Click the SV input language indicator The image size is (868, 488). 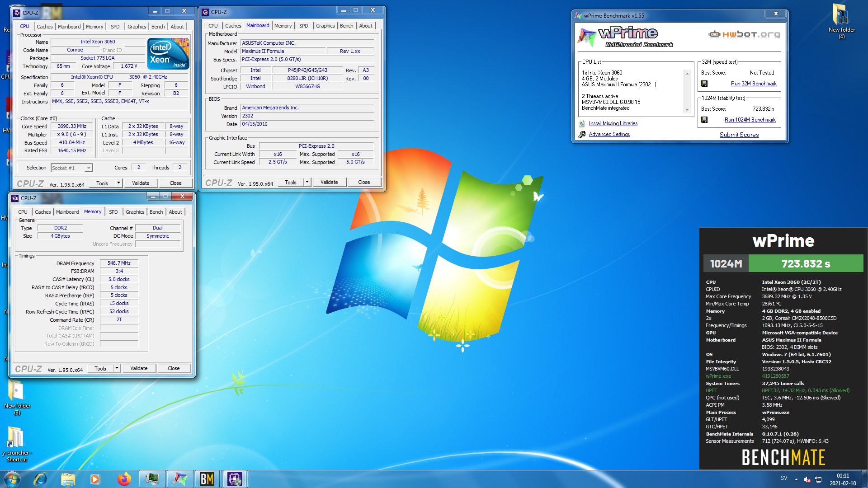[784, 478]
